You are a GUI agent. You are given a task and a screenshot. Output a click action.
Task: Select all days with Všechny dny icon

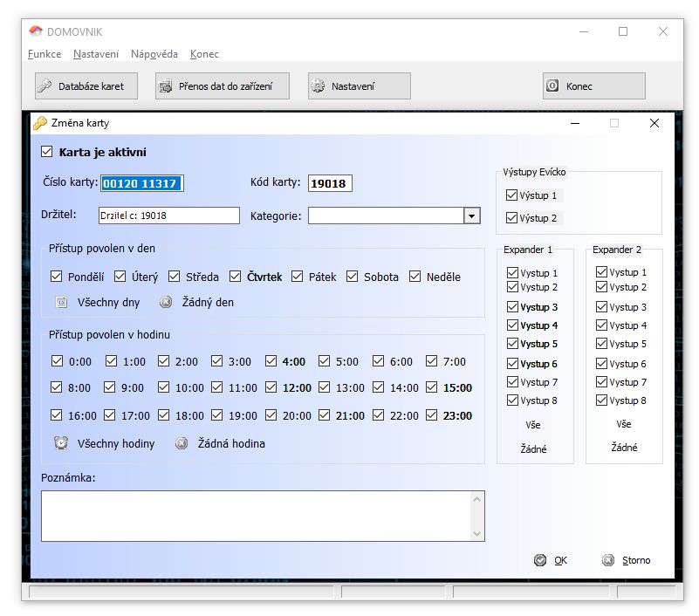point(62,303)
